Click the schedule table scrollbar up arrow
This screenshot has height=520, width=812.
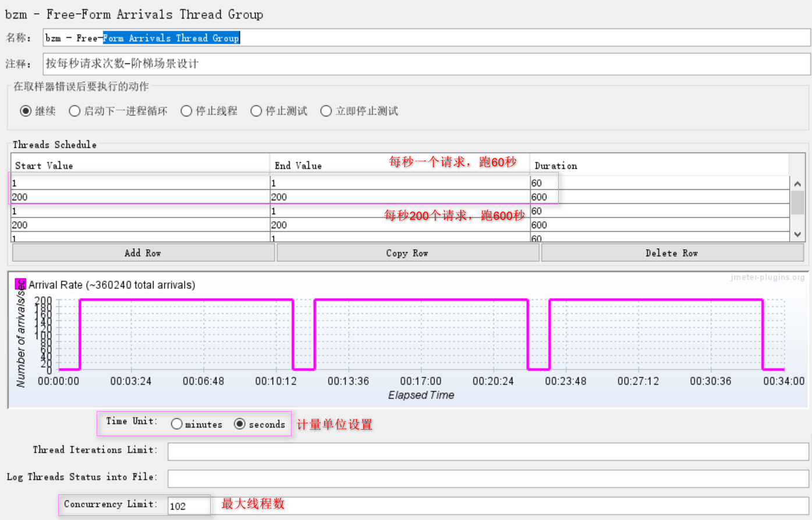(x=797, y=183)
